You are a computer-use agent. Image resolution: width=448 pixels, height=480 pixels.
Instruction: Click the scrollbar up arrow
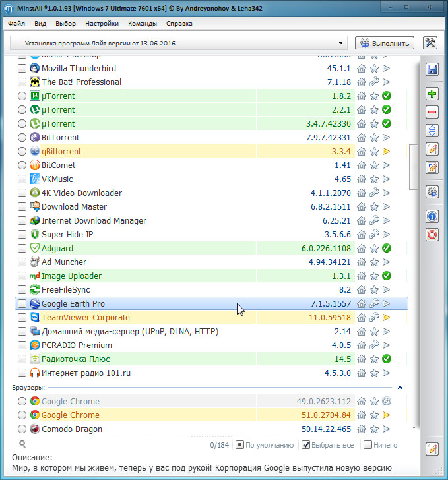(x=414, y=63)
